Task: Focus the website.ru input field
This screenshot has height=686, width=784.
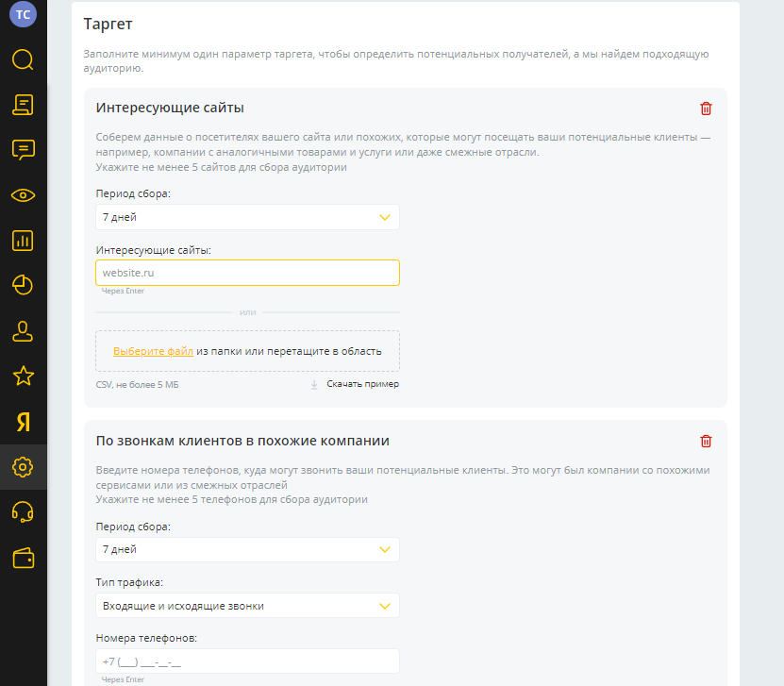Action: click(x=247, y=273)
